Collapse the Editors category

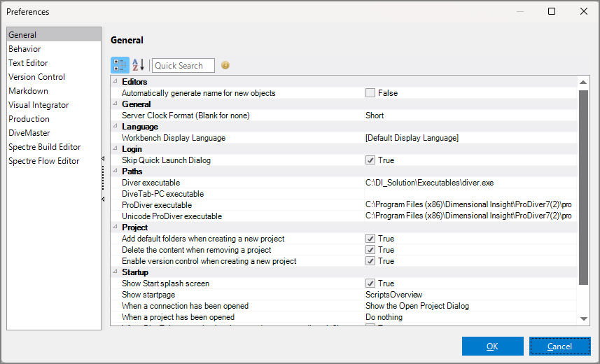116,82
